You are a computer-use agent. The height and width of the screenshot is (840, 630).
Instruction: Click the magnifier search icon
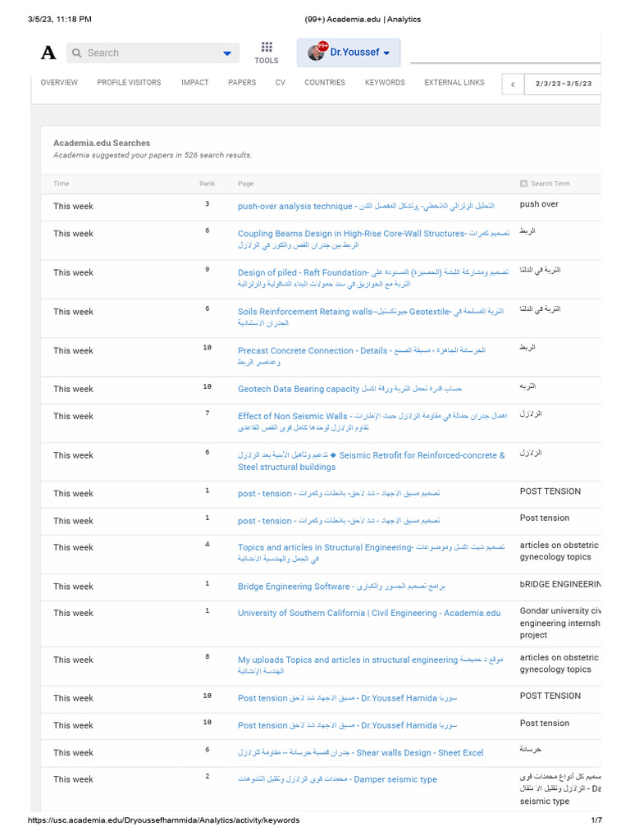click(77, 53)
